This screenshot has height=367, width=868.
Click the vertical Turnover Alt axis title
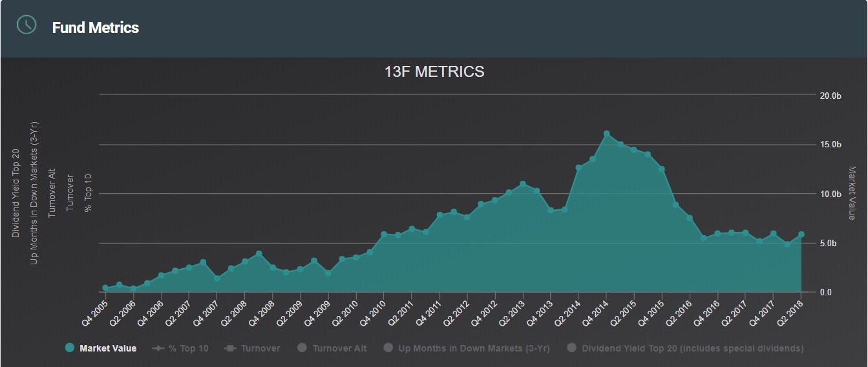52,193
